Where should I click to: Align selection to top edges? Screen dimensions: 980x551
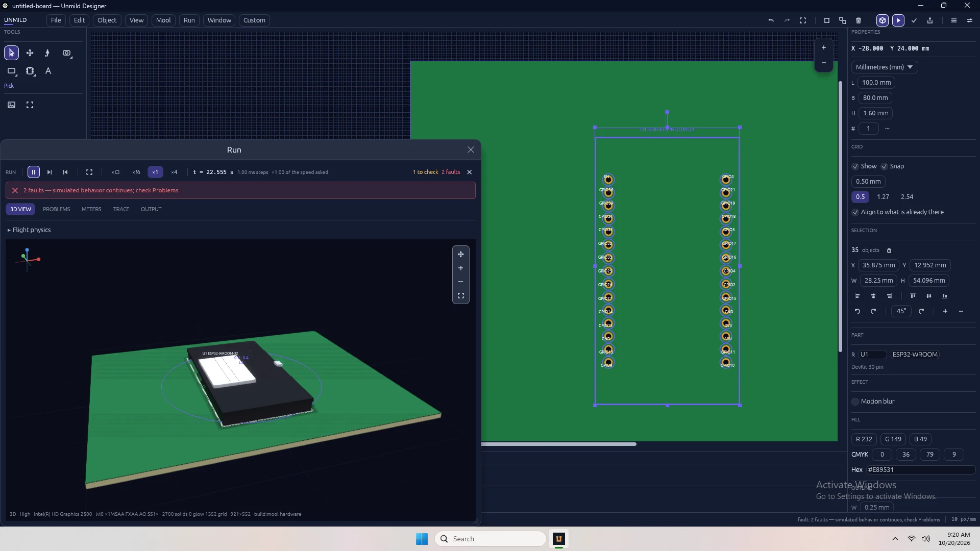point(913,296)
